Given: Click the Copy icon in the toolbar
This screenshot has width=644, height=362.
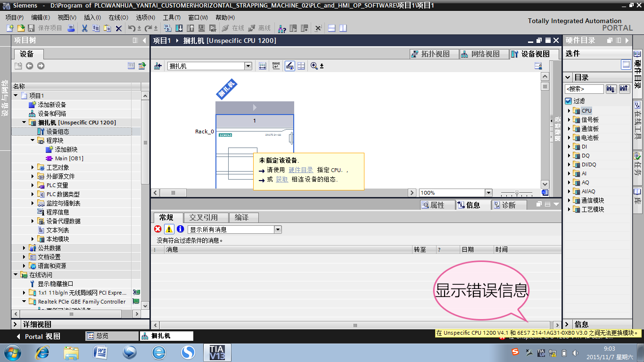Looking at the screenshot, I should (96, 28).
